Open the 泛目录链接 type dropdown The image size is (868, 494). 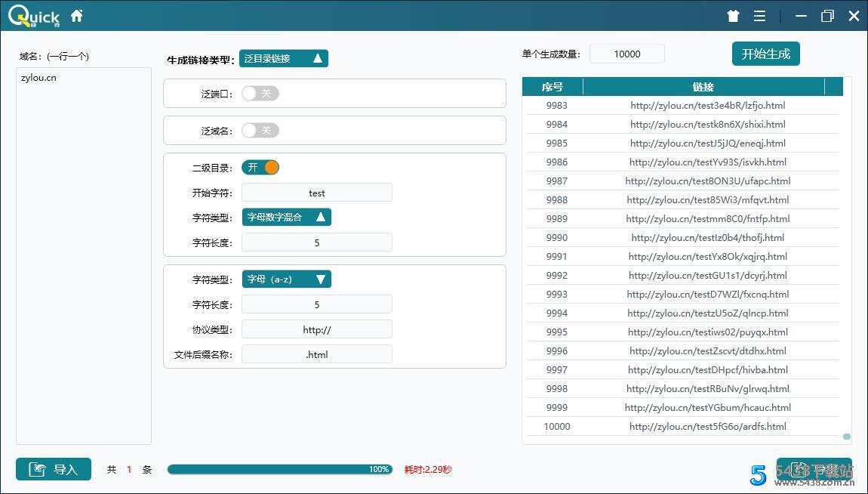pyautogui.click(x=284, y=57)
